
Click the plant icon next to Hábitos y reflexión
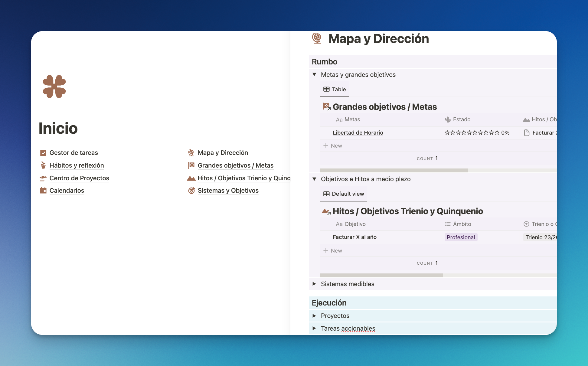coord(43,165)
